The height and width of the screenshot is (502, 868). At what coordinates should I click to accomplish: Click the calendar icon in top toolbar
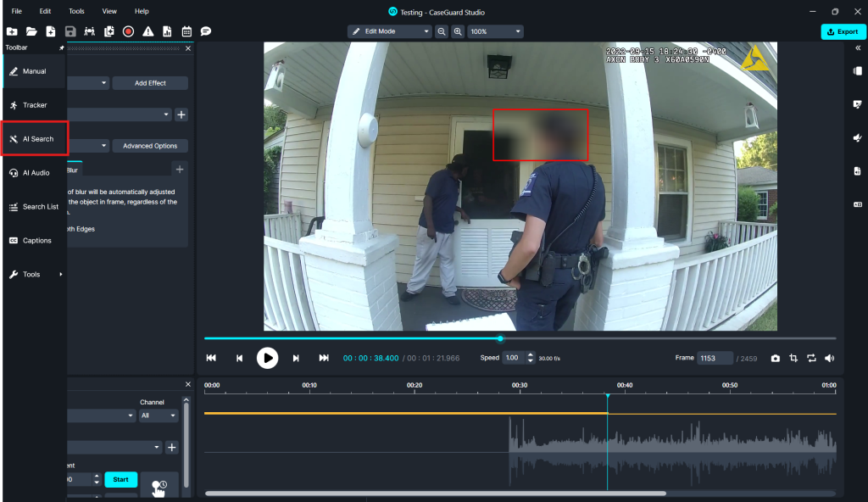186,31
